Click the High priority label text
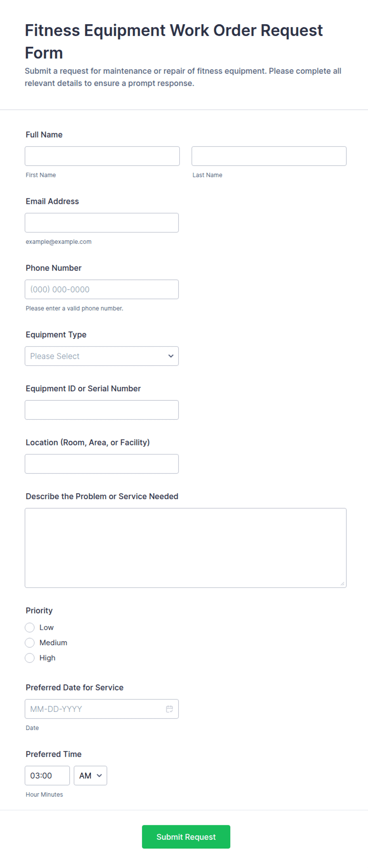Viewport: 368px width, 868px height. point(47,658)
